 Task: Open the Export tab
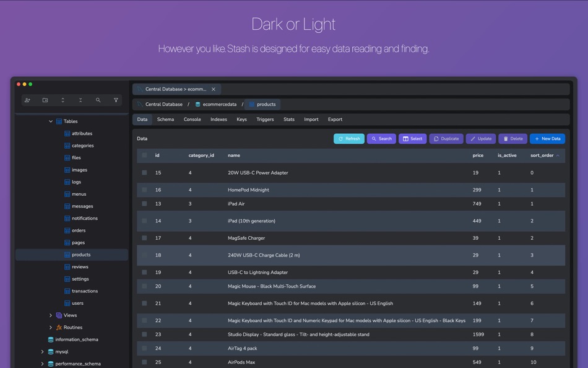pos(335,120)
